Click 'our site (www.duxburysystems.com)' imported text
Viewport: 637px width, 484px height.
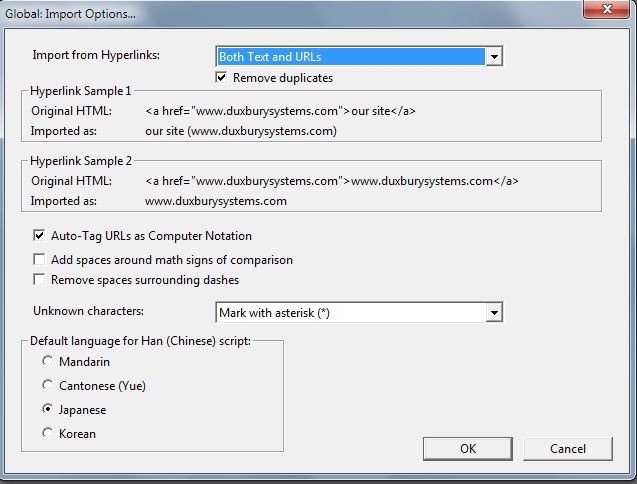coord(241,131)
